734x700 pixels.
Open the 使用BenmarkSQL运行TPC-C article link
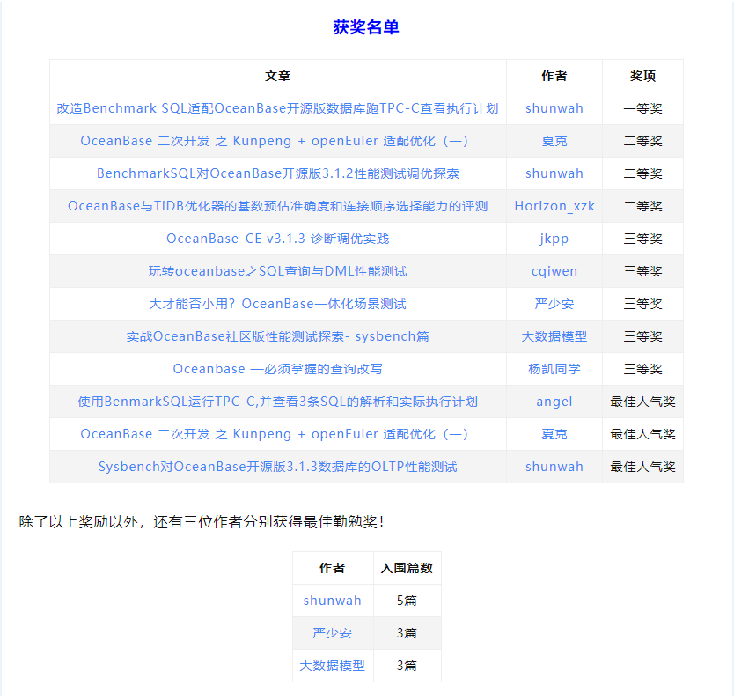(x=277, y=402)
